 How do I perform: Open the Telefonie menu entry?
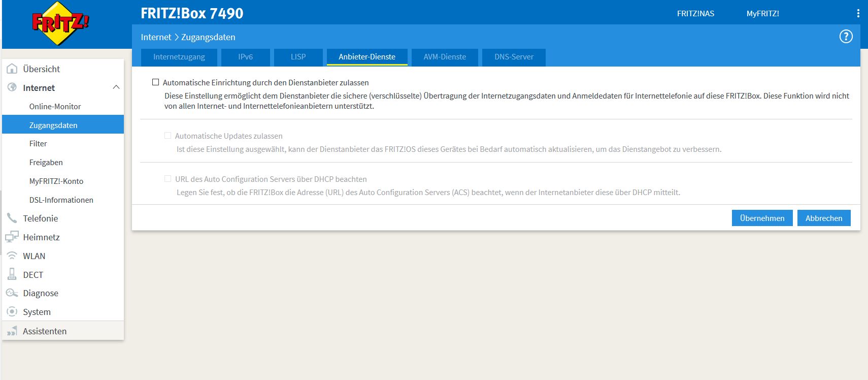pos(63,218)
